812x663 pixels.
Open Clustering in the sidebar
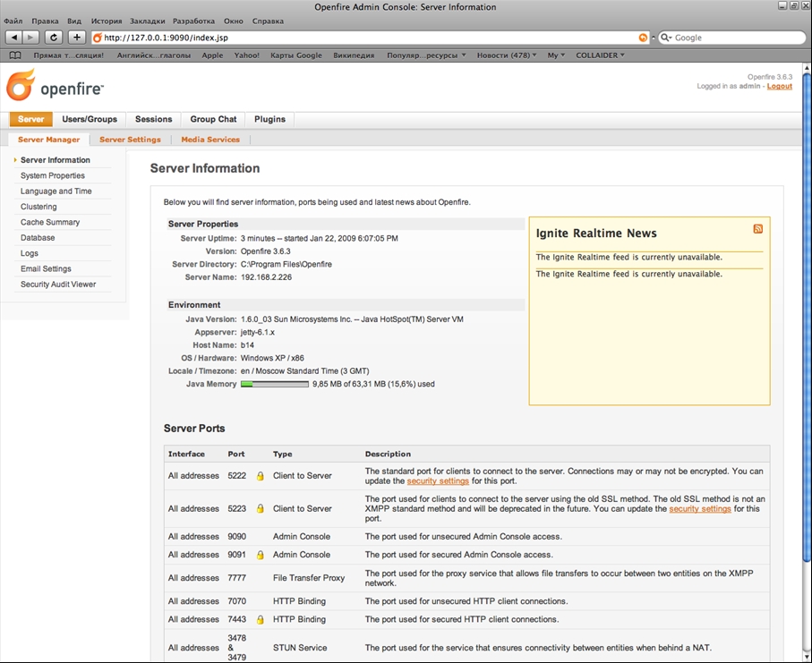point(38,207)
